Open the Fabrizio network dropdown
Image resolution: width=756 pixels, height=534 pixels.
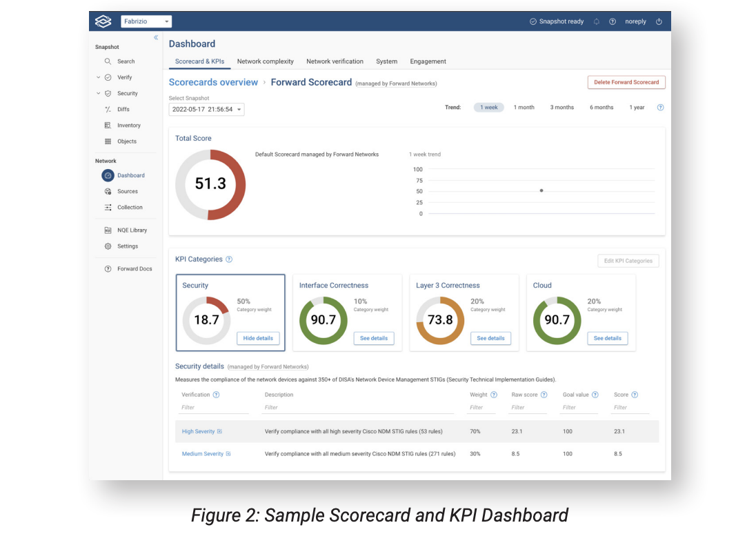146,21
